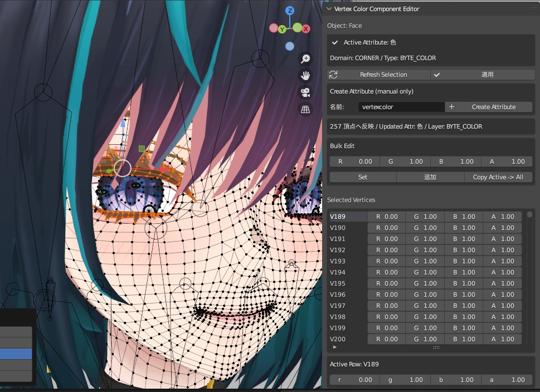Select the Zoom tool in the viewport sidebar

coord(305,58)
